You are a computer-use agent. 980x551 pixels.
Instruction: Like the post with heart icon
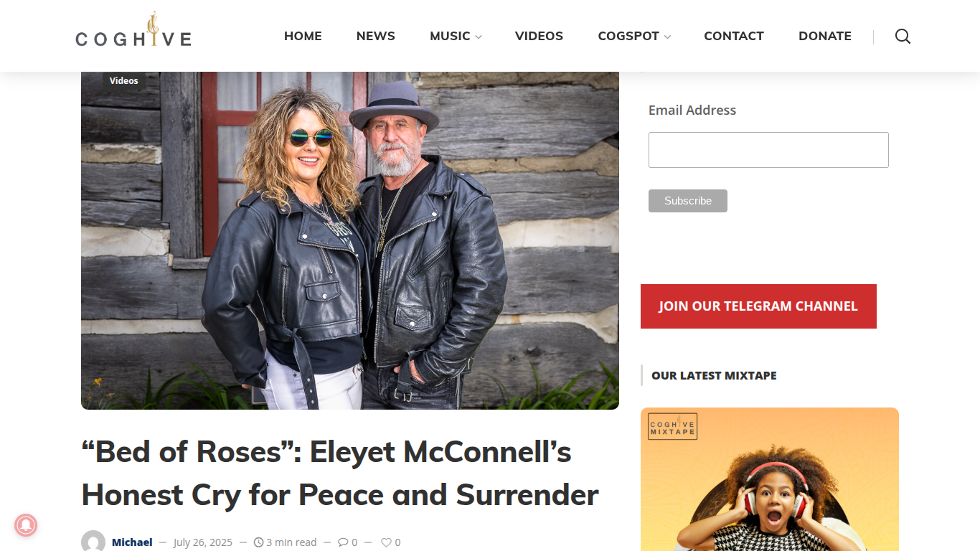(386, 542)
